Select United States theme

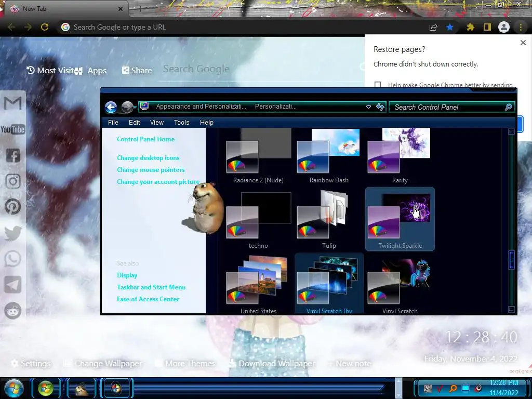click(258, 285)
